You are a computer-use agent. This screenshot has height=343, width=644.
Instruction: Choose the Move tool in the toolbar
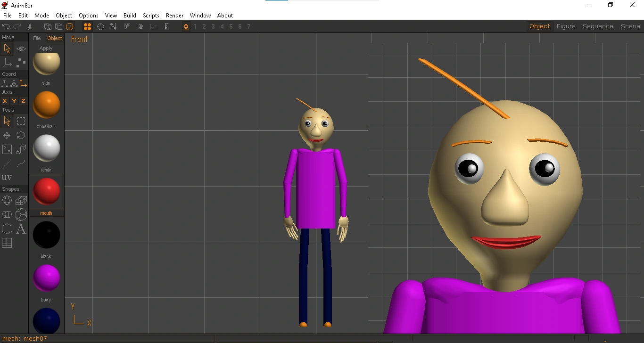7,135
